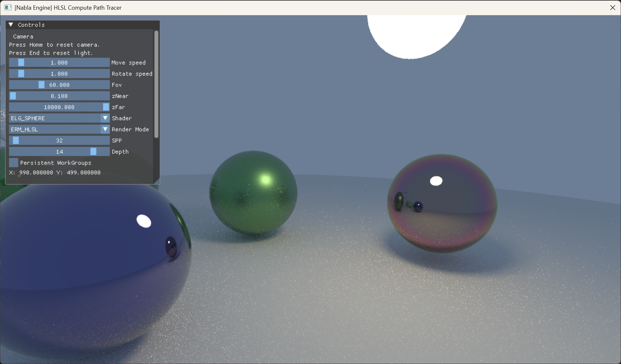This screenshot has height=364, width=621.
Task: Click the X Y coordinates readout
Action: (55, 173)
